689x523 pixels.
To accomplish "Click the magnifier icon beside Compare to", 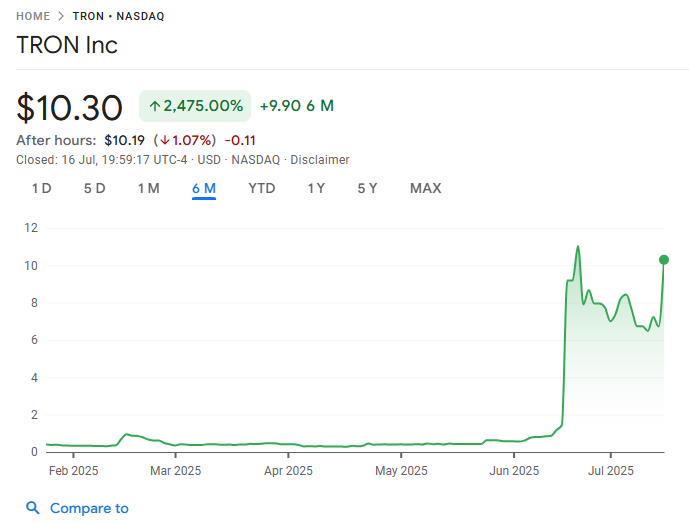I will 33,508.
